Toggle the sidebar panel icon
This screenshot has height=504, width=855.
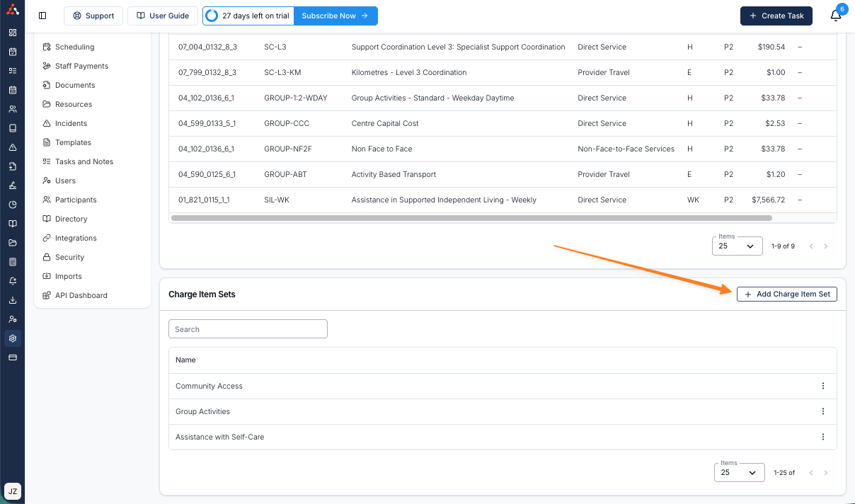click(x=42, y=16)
